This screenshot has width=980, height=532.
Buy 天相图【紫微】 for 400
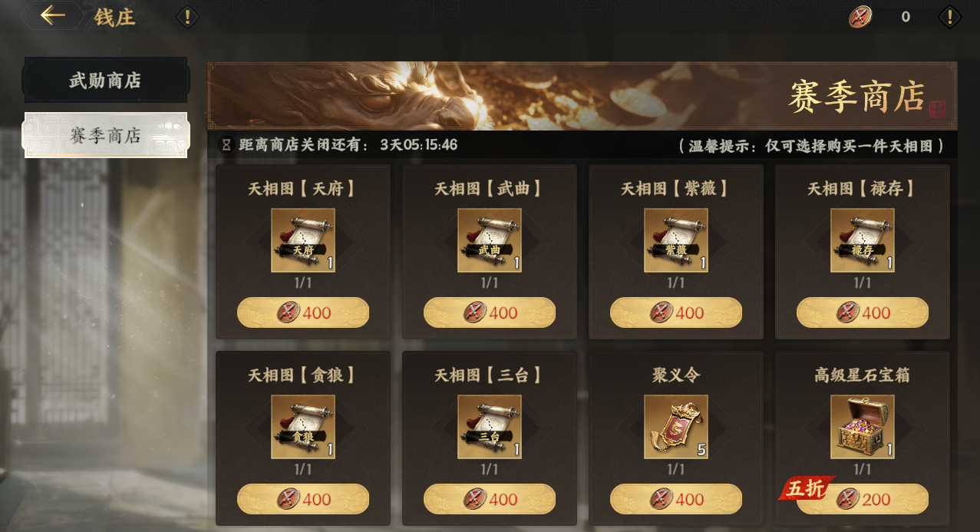pyautogui.click(x=676, y=312)
